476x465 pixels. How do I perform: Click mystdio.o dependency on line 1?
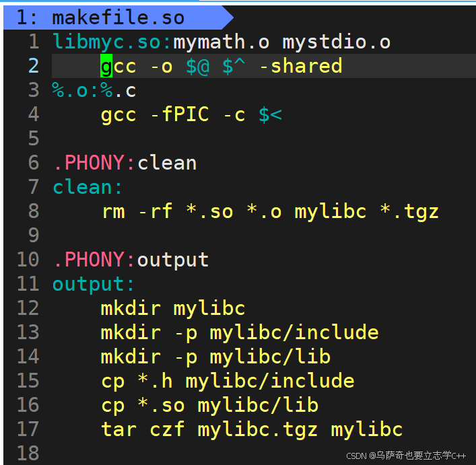click(x=337, y=42)
